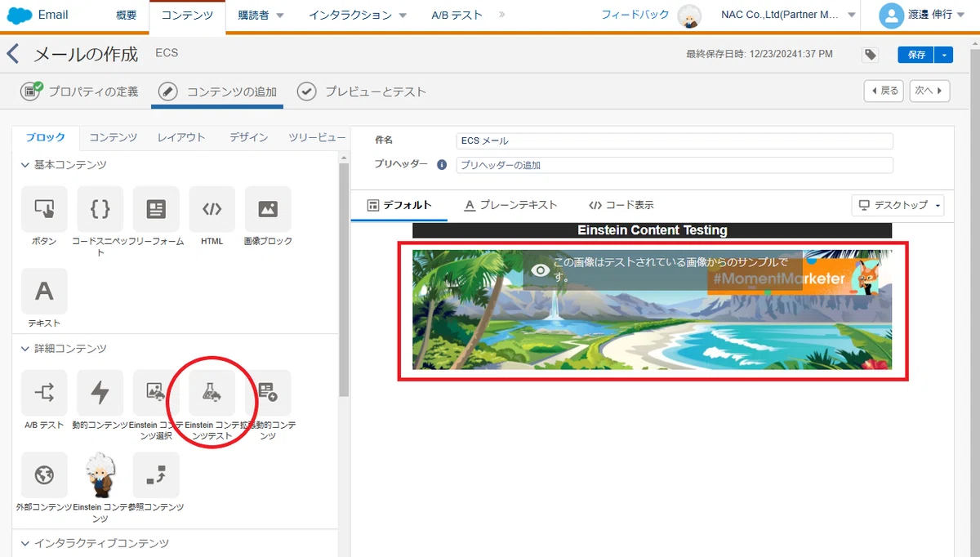The width and height of the screenshot is (980, 557).
Task: Switch to the 概要 tab
Action: tap(127, 16)
